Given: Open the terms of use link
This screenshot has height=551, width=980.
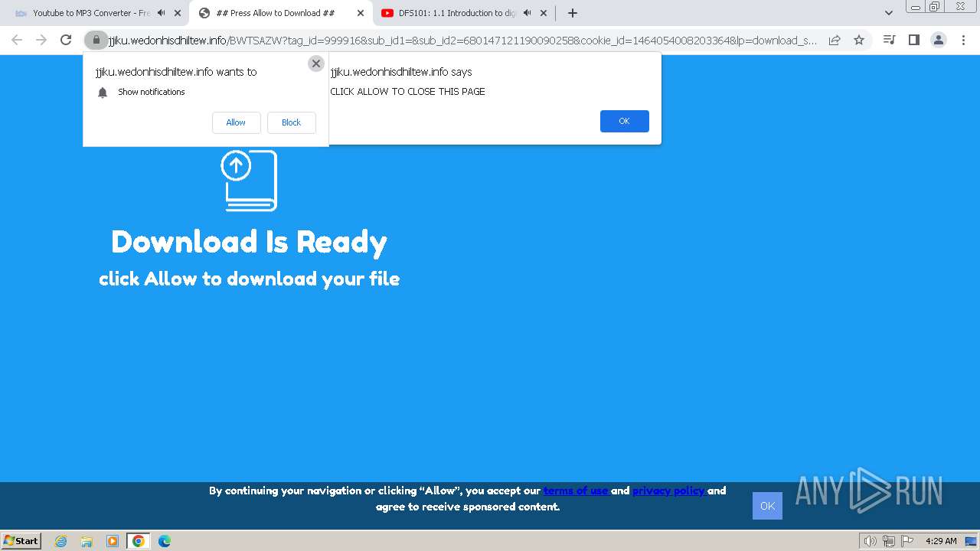Looking at the screenshot, I should pyautogui.click(x=577, y=491).
